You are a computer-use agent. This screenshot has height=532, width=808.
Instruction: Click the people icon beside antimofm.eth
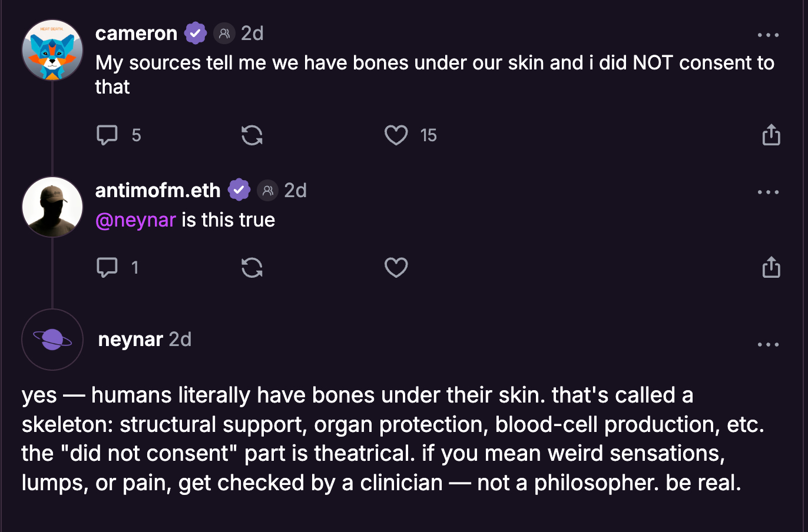(267, 190)
